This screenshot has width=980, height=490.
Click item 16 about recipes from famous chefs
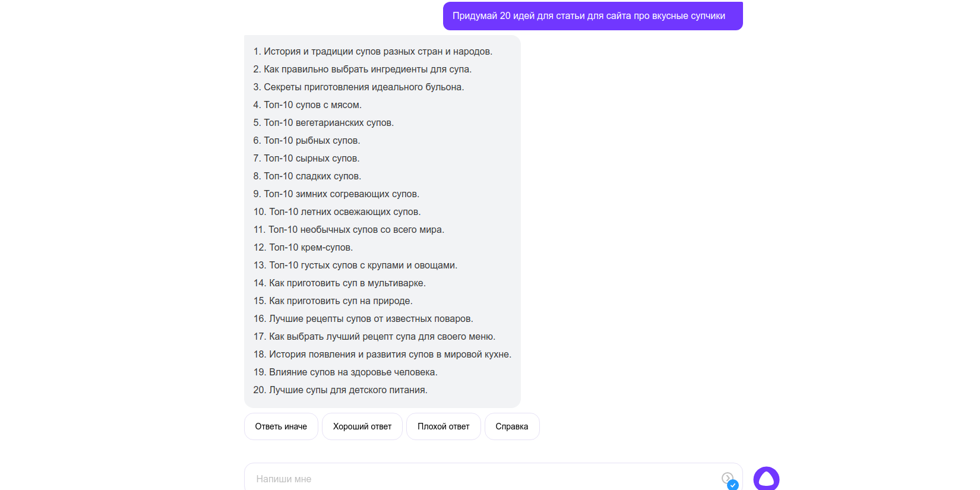click(363, 319)
